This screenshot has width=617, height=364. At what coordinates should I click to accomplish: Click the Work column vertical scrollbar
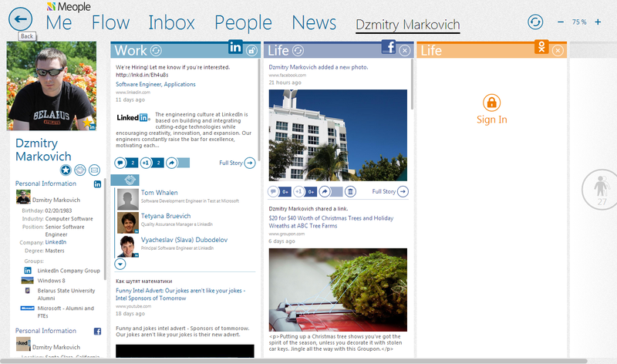coord(259,110)
